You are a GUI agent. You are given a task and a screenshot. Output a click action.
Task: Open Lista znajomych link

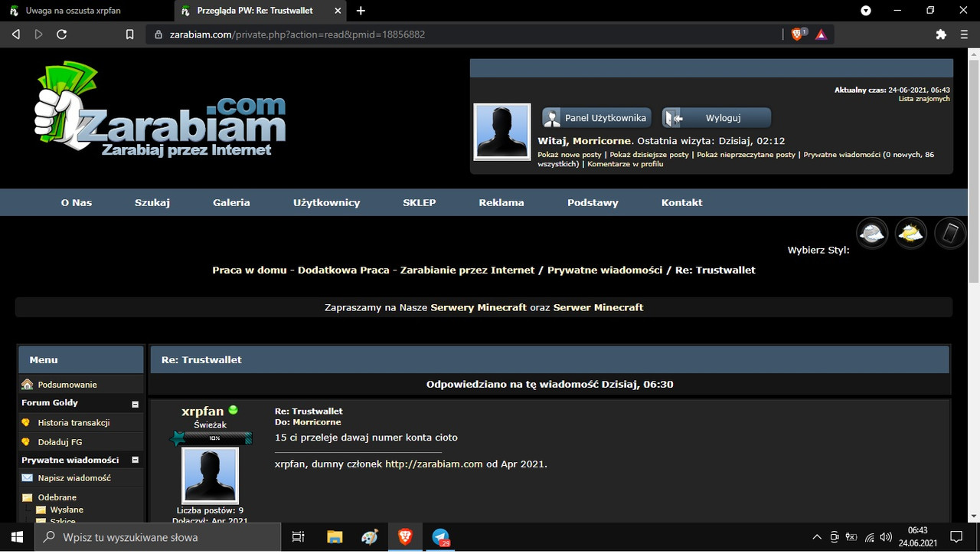[x=924, y=99]
